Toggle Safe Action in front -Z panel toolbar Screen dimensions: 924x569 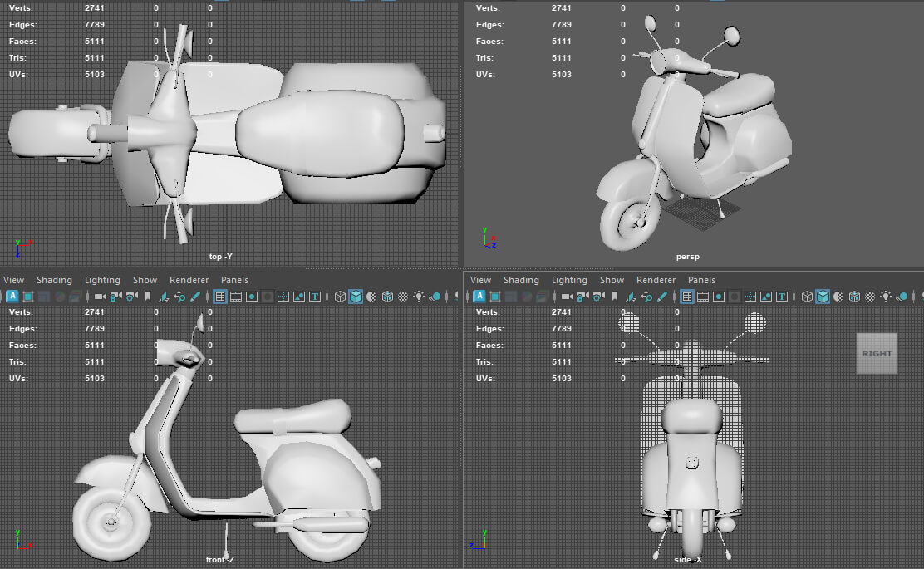[x=299, y=297]
